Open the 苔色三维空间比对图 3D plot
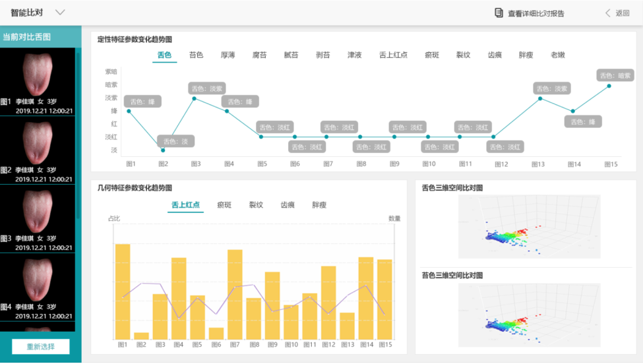This screenshot has width=643, height=364. tap(529, 315)
